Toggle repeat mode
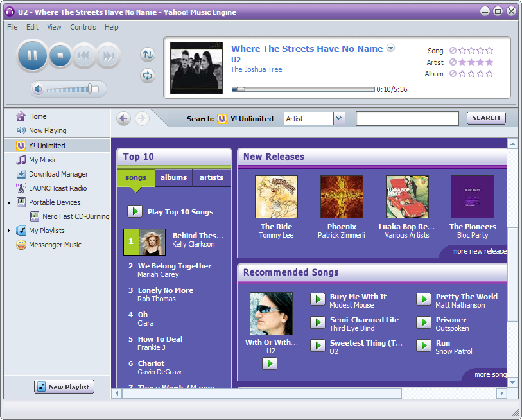This screenshot has width=522, height=420. click(x=148, y=76)
